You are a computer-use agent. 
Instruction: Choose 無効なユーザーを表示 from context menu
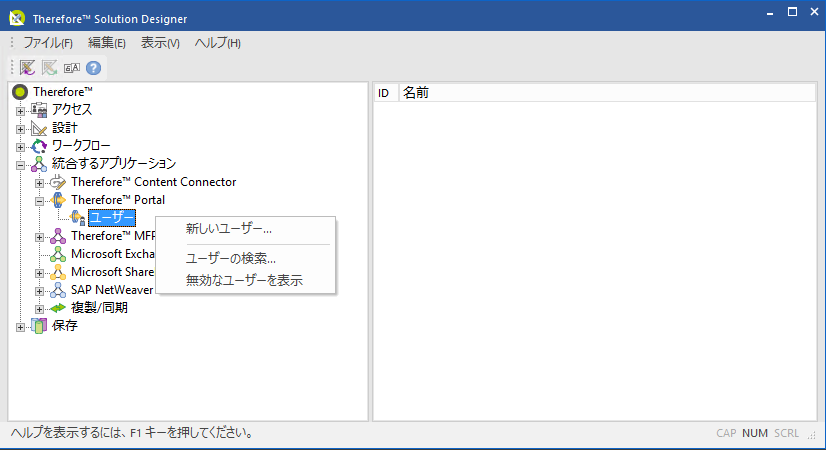[x=245, y=280]
